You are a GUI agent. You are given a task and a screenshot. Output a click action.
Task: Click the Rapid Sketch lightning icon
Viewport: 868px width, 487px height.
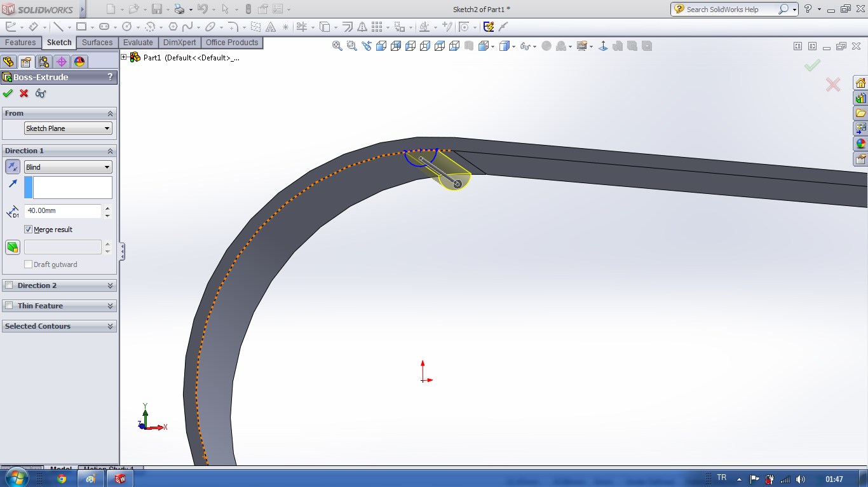coord(489,27)
